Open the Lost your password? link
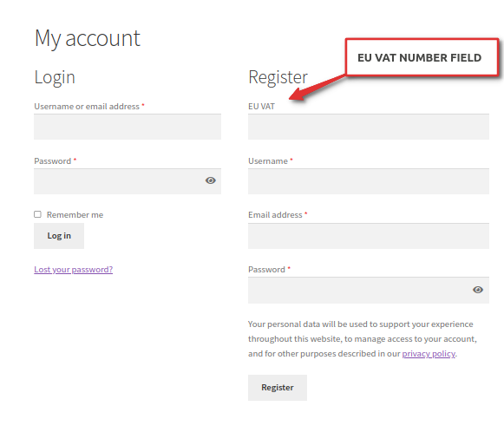504x432 pixels. pos(73,270)
